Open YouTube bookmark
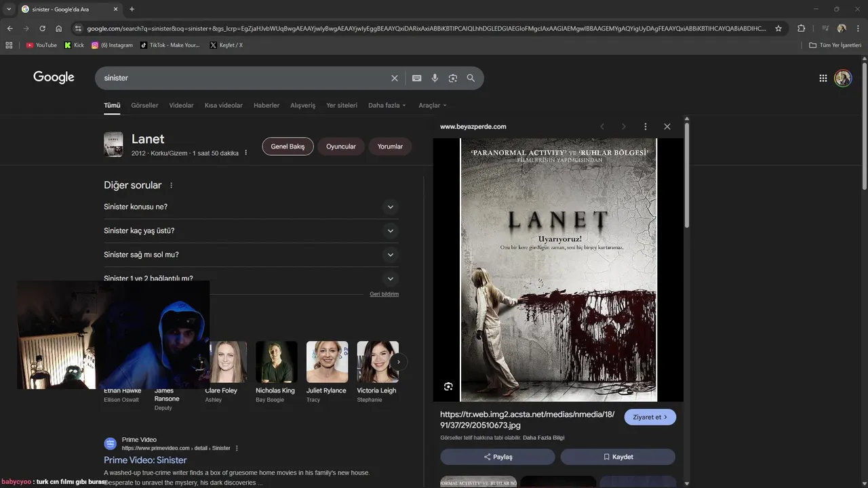The image size is (868, 488). click(41, 45)
